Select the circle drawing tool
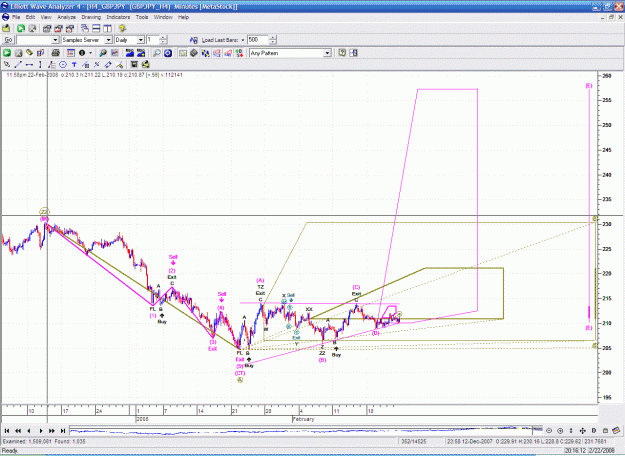Image resolution: width=625 pixels, height=456 pixels. pyautogui.click(x=63, y=64)
